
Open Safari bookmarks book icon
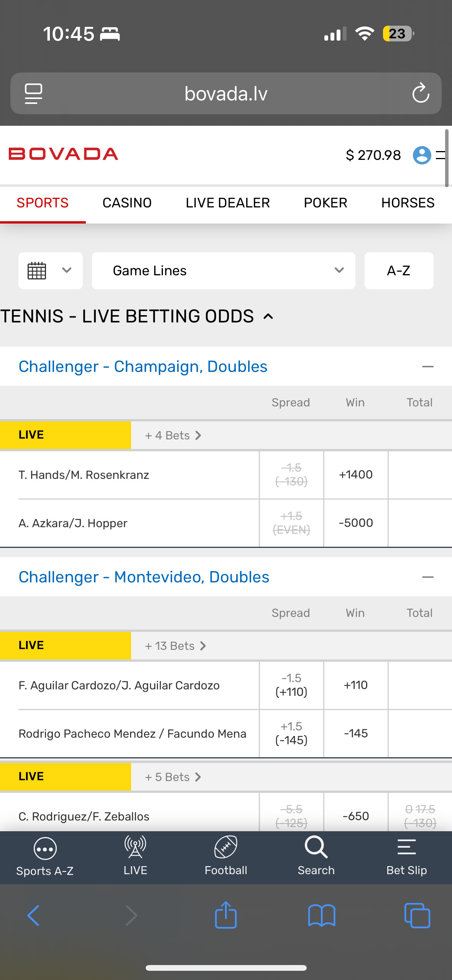pos(322,915)
